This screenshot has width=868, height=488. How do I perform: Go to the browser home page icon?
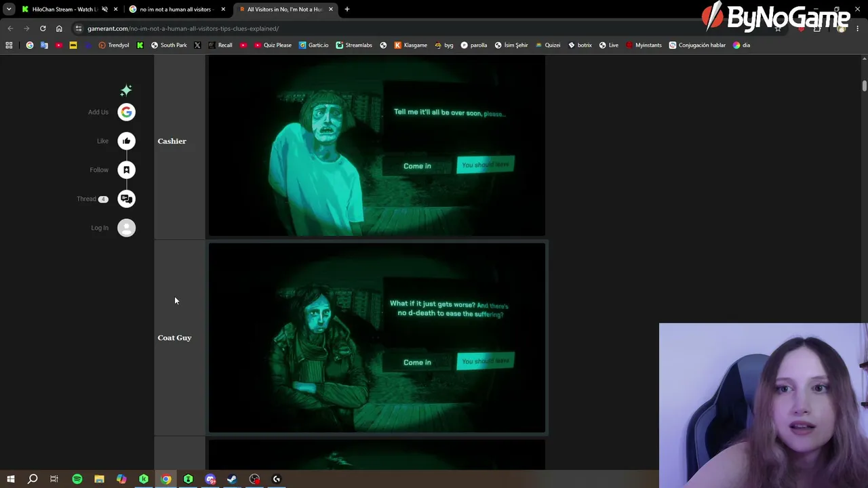tap(59, 28)
